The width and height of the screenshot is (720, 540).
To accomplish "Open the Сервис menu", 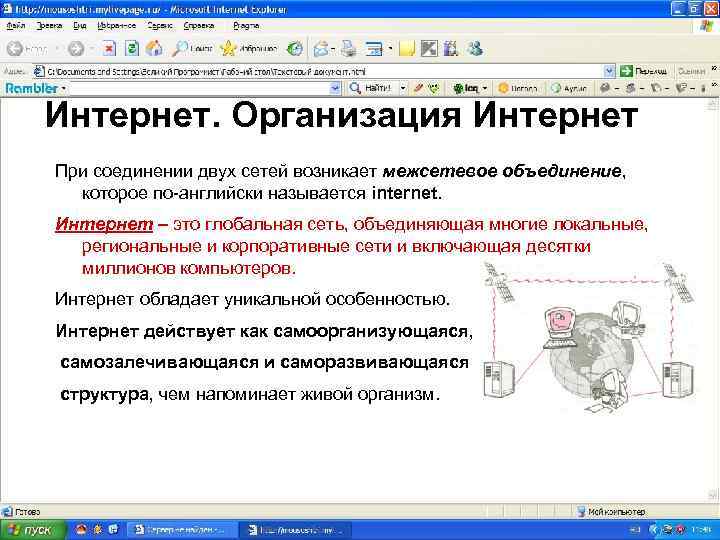I will pos(160,26).
